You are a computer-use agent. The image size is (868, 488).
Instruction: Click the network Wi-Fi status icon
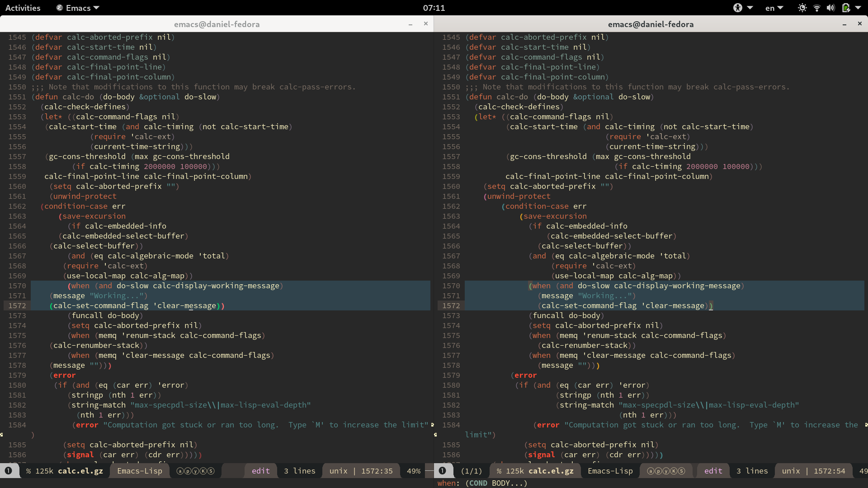(816, 8)
